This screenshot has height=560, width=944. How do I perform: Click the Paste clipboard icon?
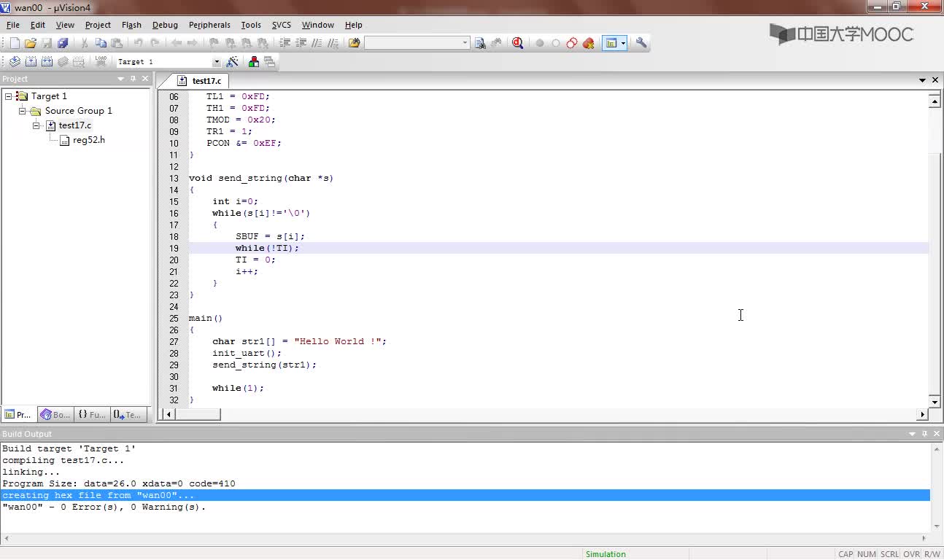pyautogui.click(x=117, y=43)
